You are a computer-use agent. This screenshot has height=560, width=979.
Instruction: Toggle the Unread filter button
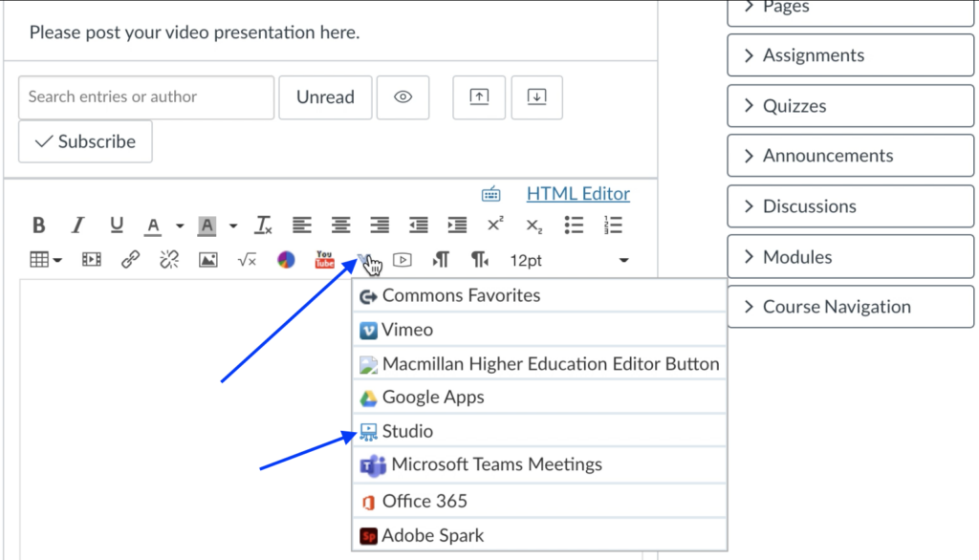(325, 97)
